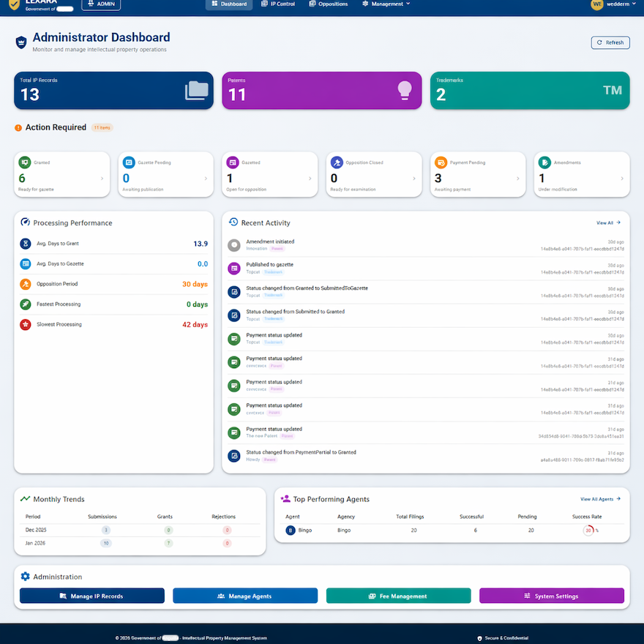
Task: Expand the Gazette Pending card chevron
Action: click(206, 179)
